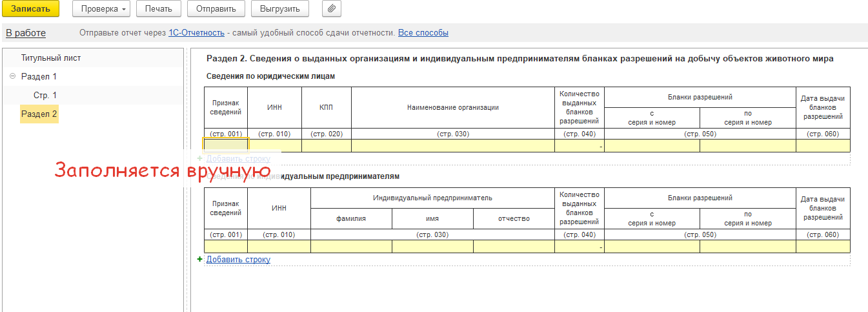Image resolution: width=868 pixels, height=312 pixels.
Task: Open the Все способы link
Action: 423,32
